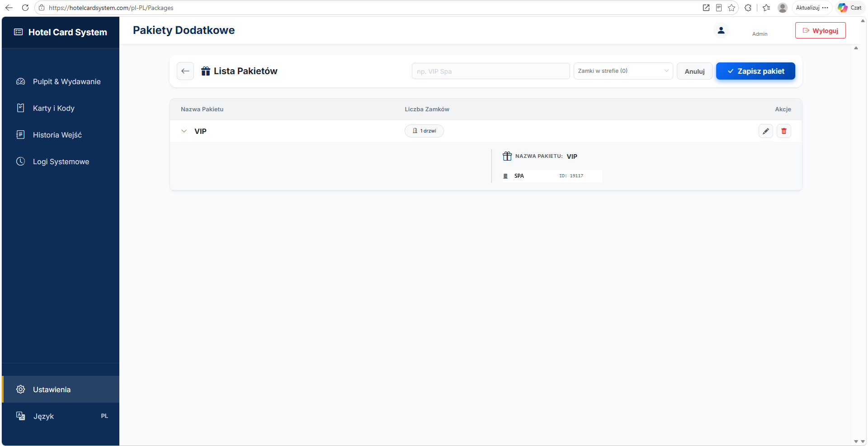Open the favorites list icon in browser toolbar
868x446 pixels.
click(766, 8)
